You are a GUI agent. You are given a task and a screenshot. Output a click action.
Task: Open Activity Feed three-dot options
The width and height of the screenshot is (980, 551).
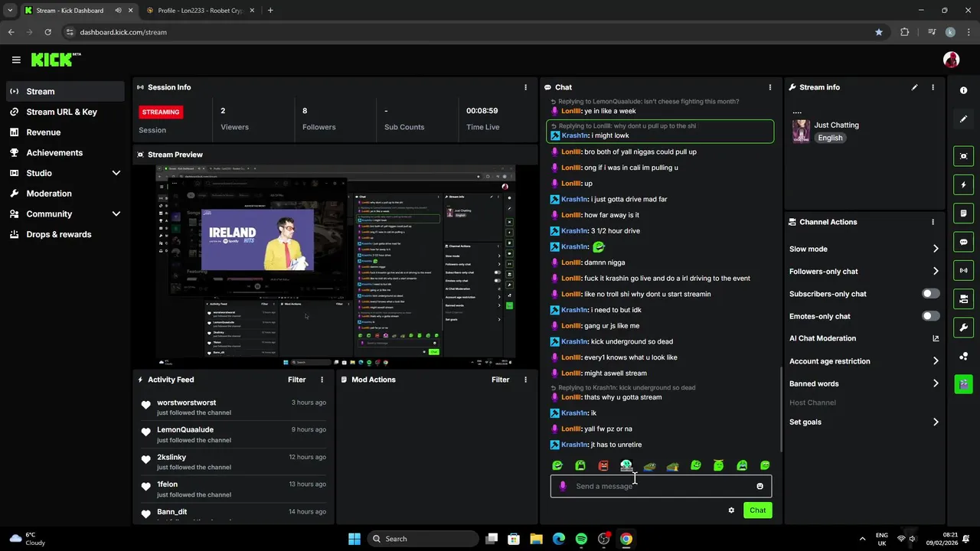pyautogui.click(x=322, y=380)
